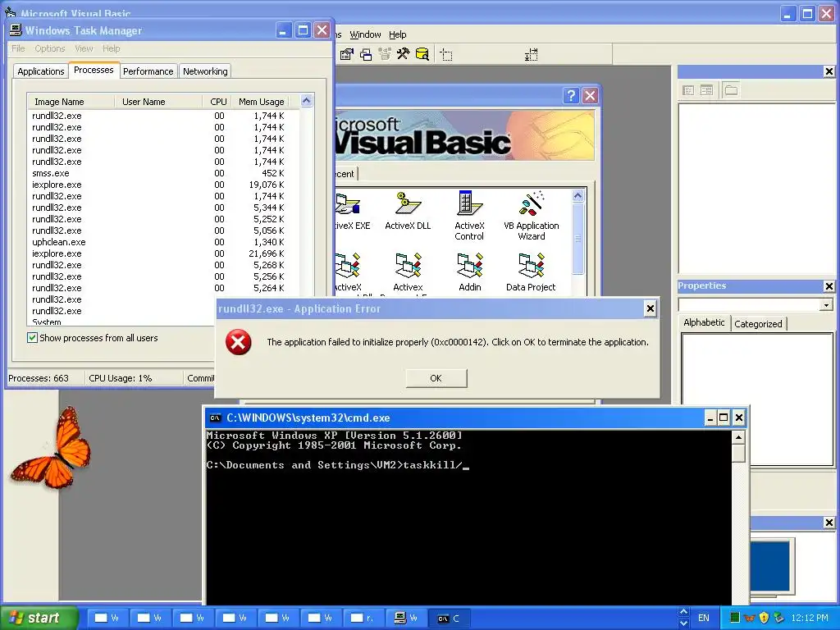Toggle Folders icon in Project panel
Screen dimensions: 840x630
(x=731, y=90)
